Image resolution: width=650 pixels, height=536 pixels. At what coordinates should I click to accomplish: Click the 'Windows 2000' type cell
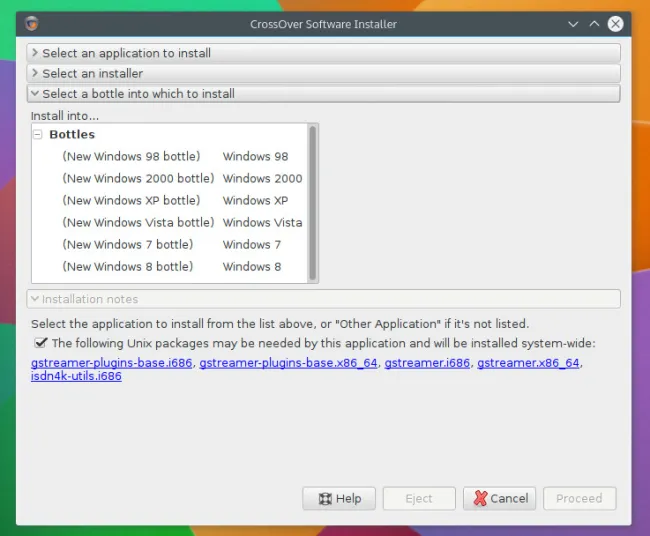(262, 178)
